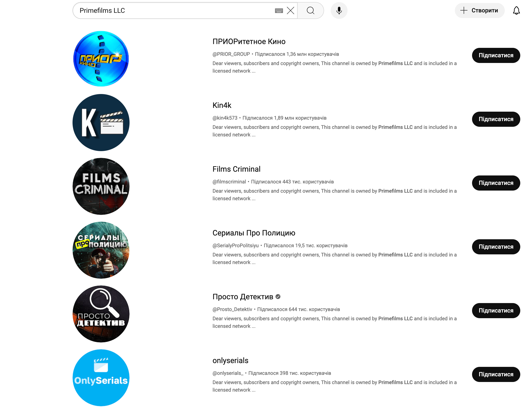Open the notifications bell
Viewport: 532px width, 408px height.
[516, 10]
